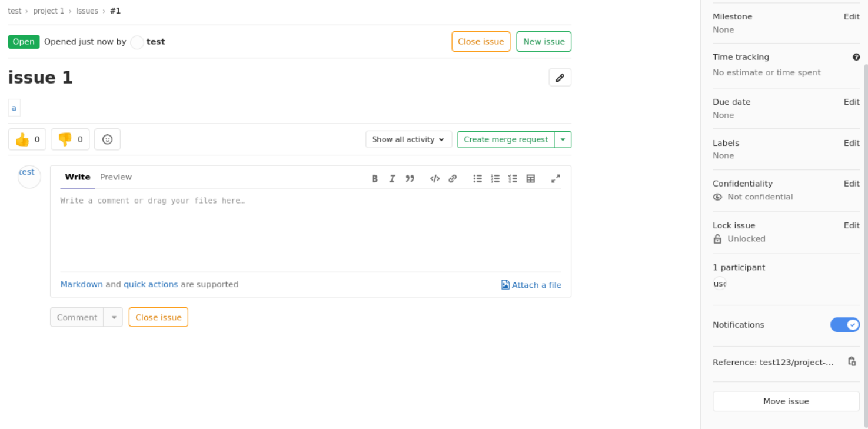Insert a code block
The width and height of the screenshot is (868, 429).
[x=434, y=178]
